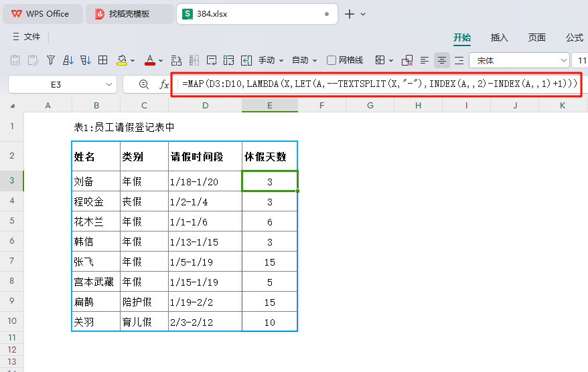Switch to the 公式 ribbon tab
588x372 pixels.
(575, 37)
